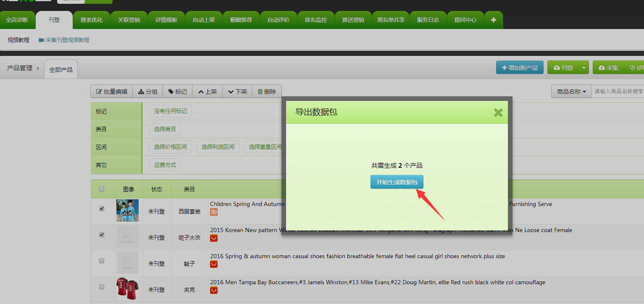
Task: Uncheck the Children Spring And Autumn row checkbox
Action: point(102,209)
